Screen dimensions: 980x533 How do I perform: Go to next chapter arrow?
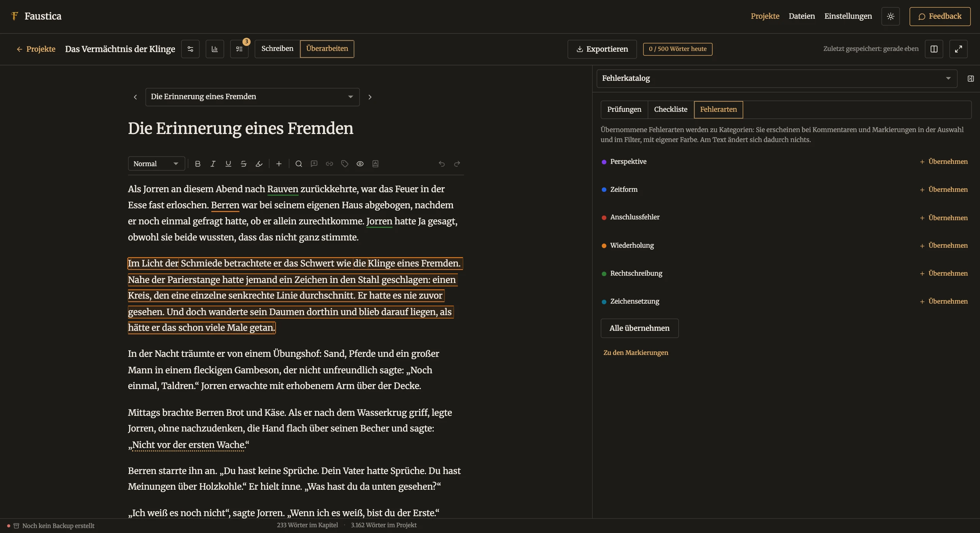[370, 97]
